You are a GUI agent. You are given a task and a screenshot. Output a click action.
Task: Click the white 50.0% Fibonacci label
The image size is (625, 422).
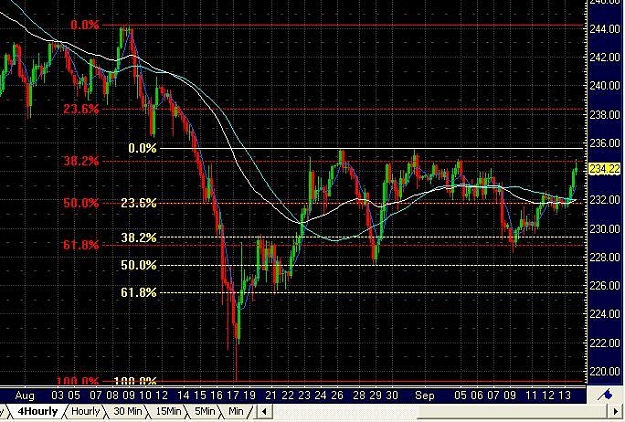[x=139, y=265]
